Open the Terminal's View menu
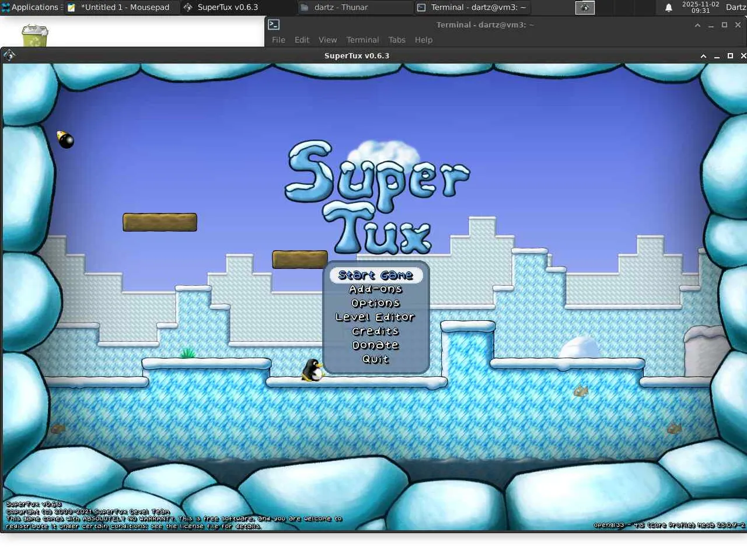 point(327,40)
